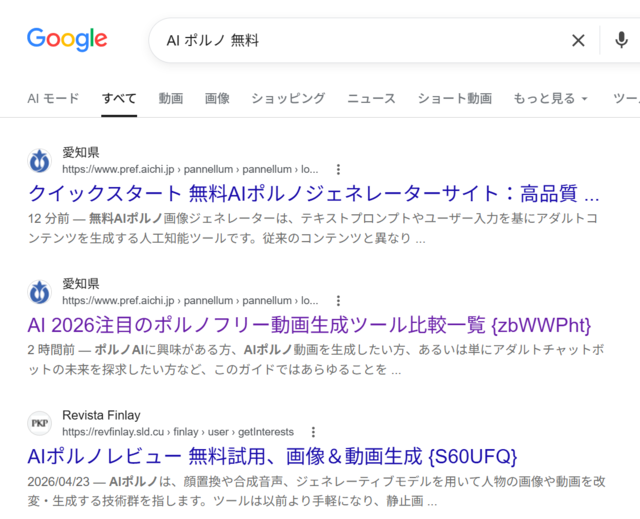Viewport: 640px width, 519px height.
Task: Click the first result's pref.aichi.jp URL
Action: [x=190, y=169]
